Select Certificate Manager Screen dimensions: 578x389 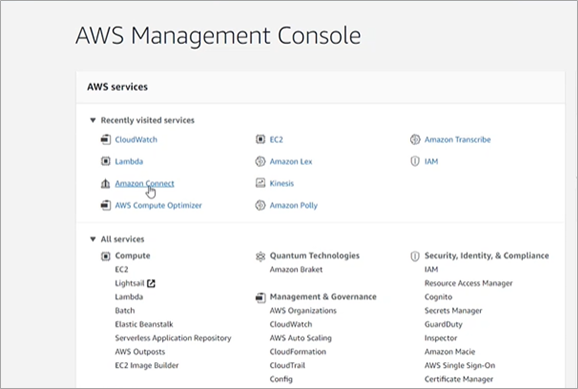[459, 379]
